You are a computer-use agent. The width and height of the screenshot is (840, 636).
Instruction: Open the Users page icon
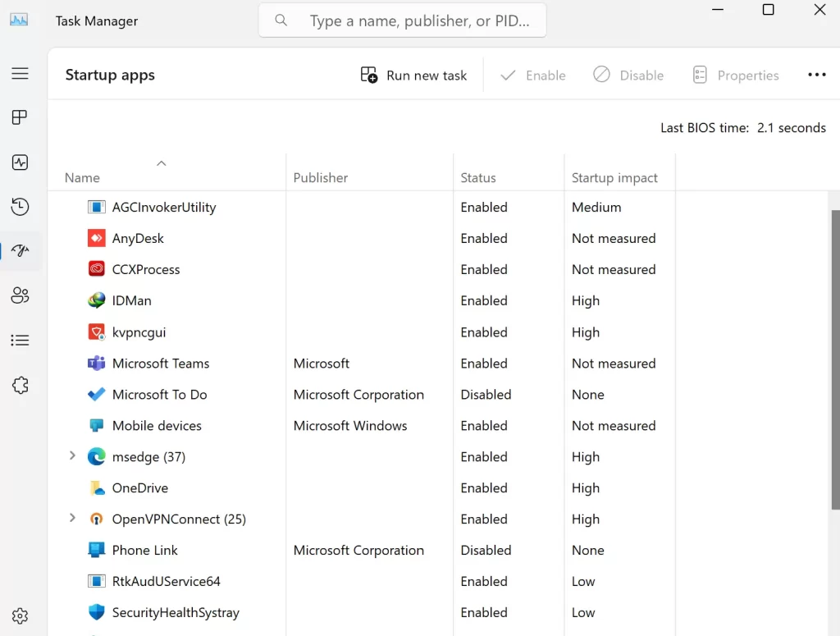pos(20,295)
